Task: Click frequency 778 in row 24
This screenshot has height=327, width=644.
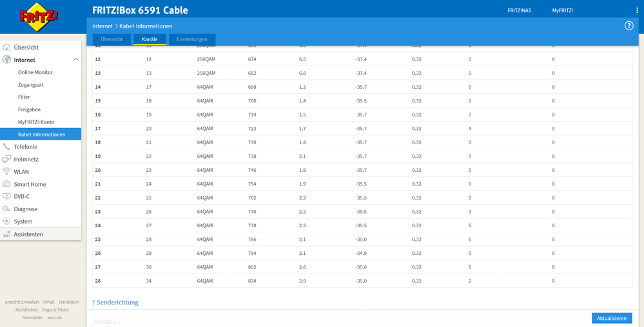Action: (x=252, y=226)
